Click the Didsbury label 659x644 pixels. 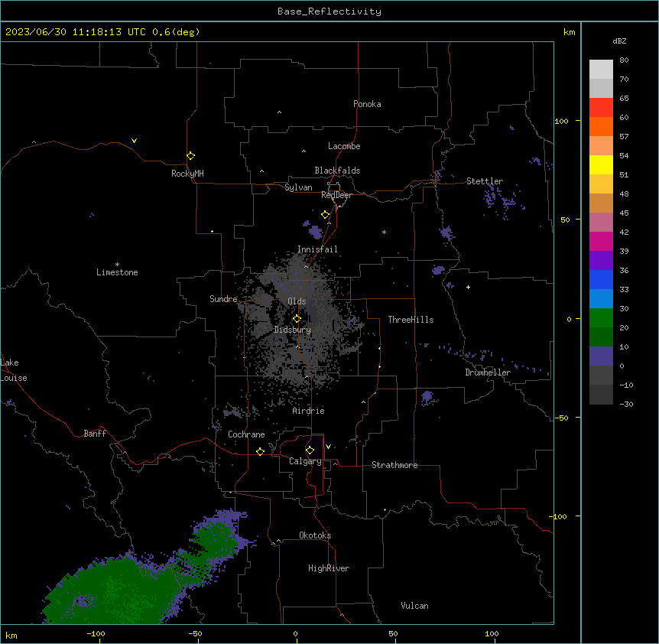tap(293, 330)
